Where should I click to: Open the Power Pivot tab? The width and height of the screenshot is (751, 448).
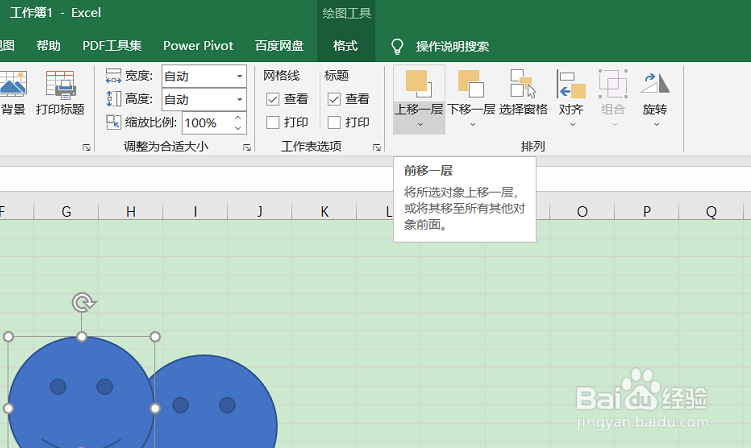point(198,46)
